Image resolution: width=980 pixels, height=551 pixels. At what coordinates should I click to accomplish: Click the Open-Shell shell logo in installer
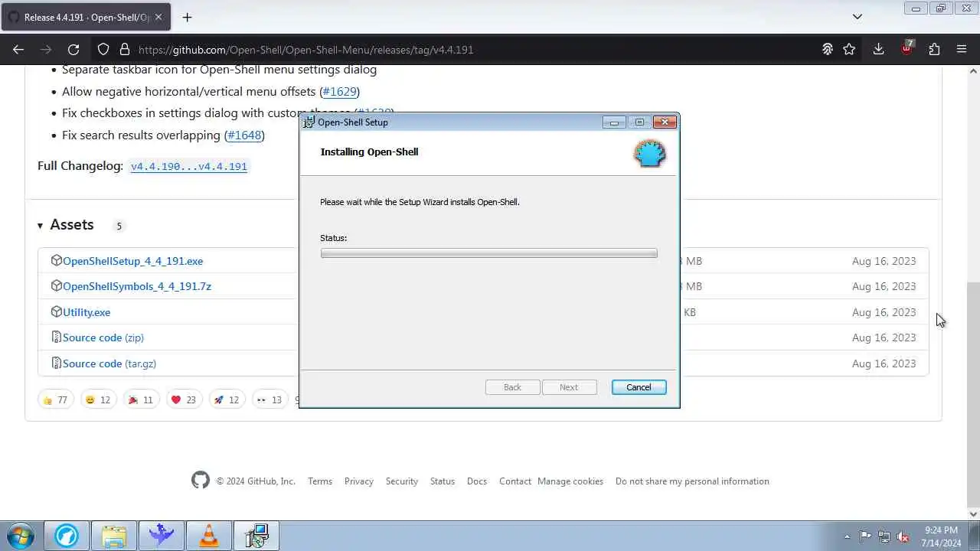click(649, 153)
